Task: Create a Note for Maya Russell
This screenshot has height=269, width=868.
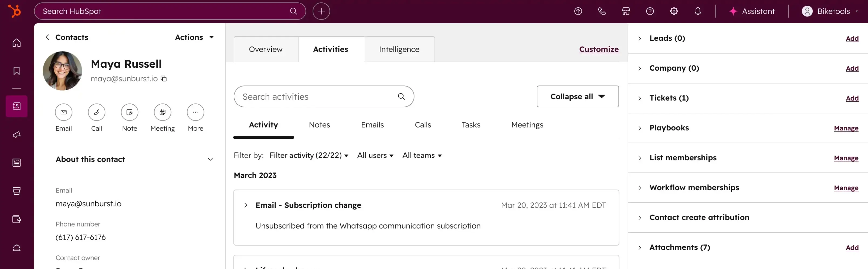Action: (x=129, y=112)
